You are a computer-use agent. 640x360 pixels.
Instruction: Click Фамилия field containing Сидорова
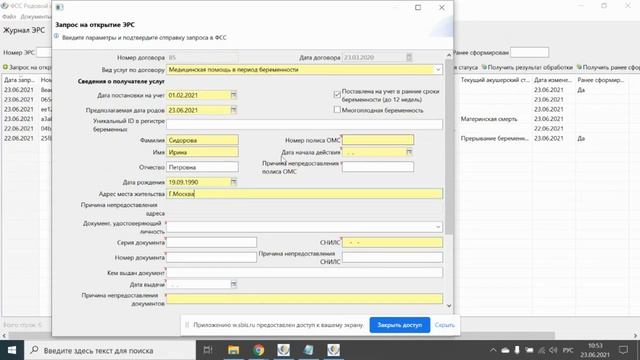pos(202,140)
